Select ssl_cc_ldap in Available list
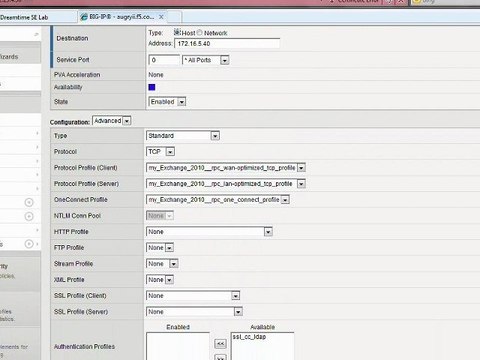The height and width of the screenshot is (360, 480). [x=249, y=337]
